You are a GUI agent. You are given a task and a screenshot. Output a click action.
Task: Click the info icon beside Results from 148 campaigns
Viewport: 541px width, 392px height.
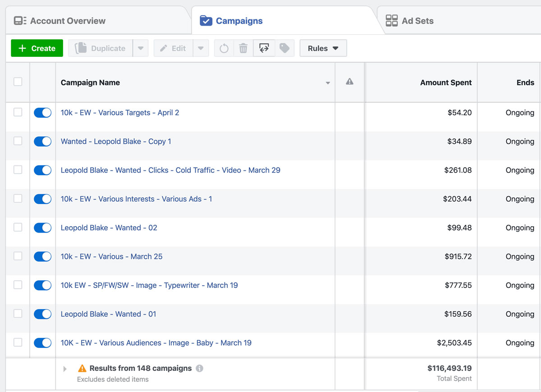[x=199, y=368]
